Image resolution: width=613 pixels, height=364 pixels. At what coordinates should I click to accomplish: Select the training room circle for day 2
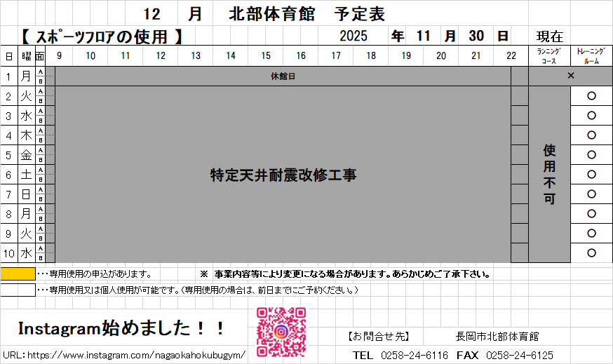tap(591, 95)
